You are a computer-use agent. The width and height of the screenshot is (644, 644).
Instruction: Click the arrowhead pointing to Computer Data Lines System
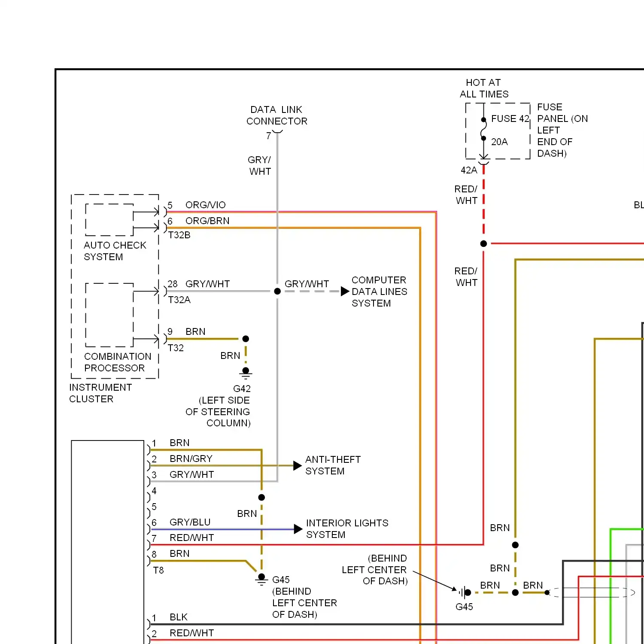tap(345, 292)
